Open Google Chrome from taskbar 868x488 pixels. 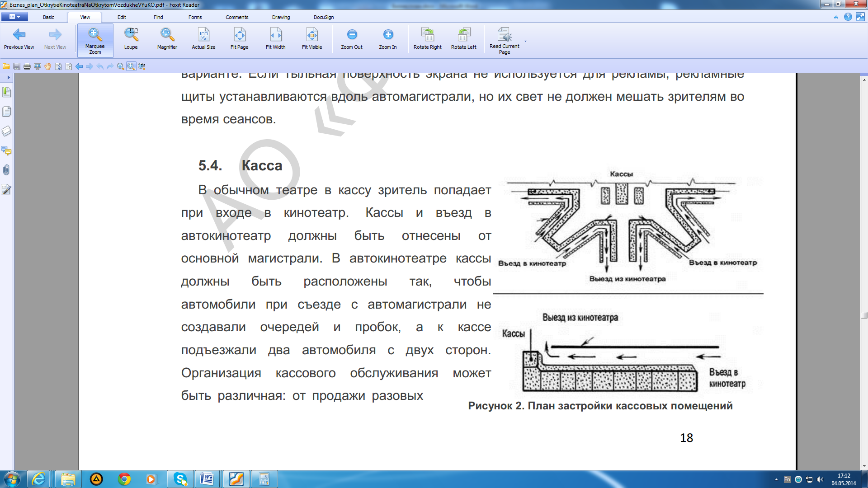click(124, 479)
